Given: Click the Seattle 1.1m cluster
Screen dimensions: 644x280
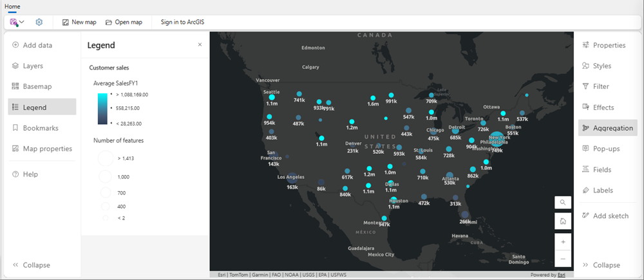Looking at the screenshot, I should click(x=272, y=97).
